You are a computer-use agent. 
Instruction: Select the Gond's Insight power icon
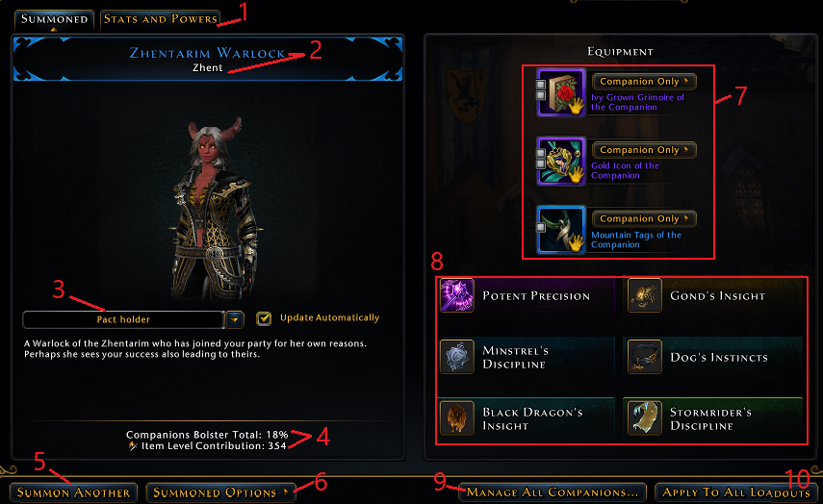[x=645, y=295]
